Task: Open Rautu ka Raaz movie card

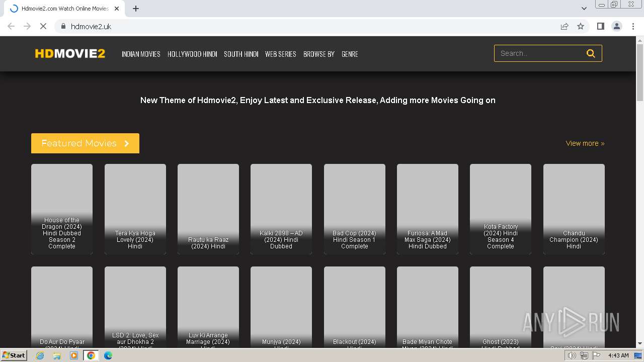Action: (x=208, y=209)
